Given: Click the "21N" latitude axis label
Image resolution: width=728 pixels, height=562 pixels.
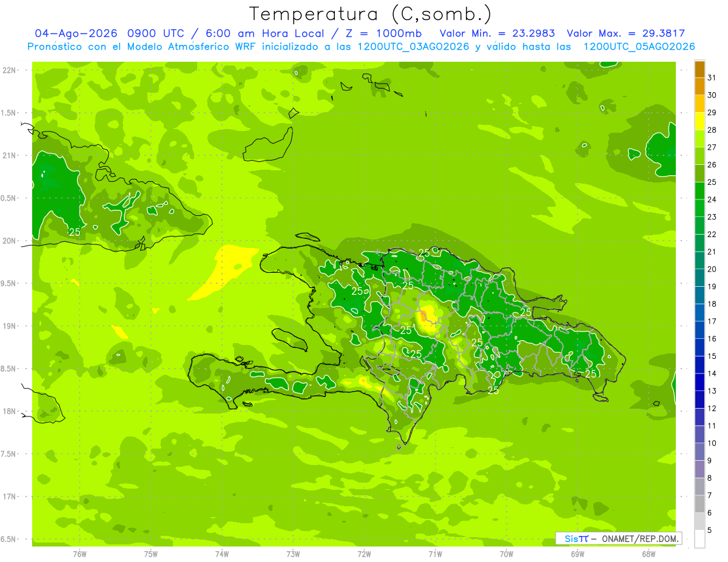Looking at the screenshot, I should pos(10,155).
